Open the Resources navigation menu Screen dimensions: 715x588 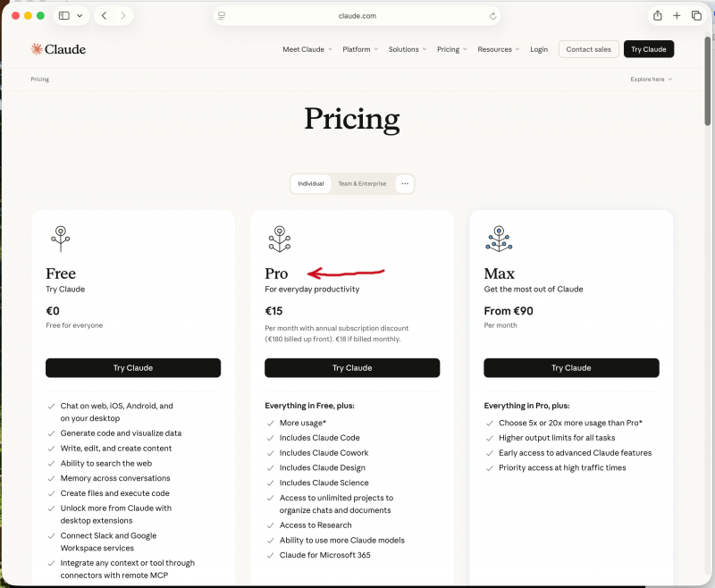pyautogui.click(x=499, y=49)
